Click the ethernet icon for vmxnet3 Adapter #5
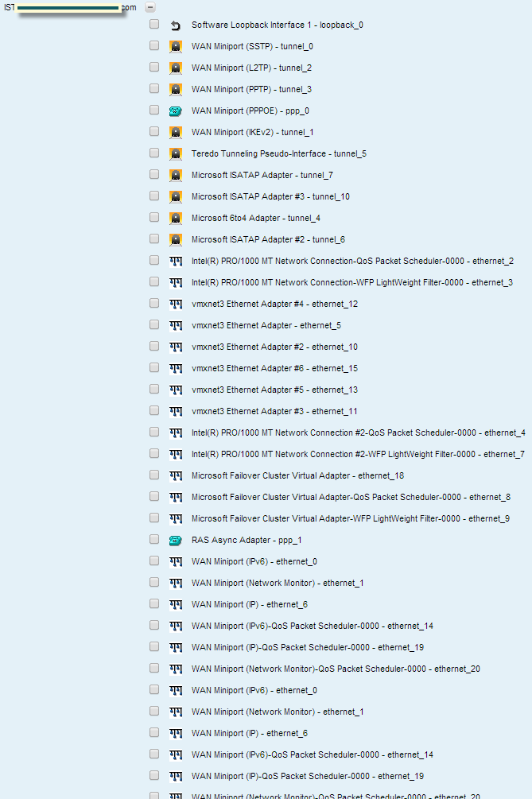The image size is (532, 799). 176,390
